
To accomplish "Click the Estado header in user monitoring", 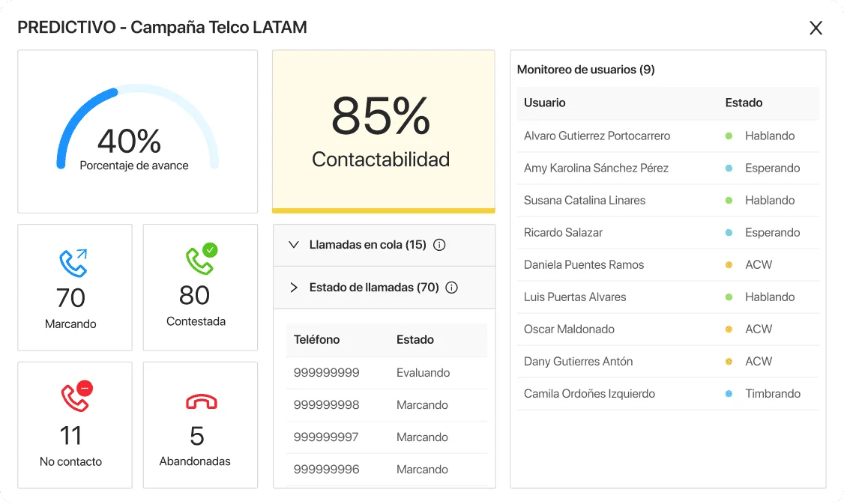I will (x=744, y=103).
